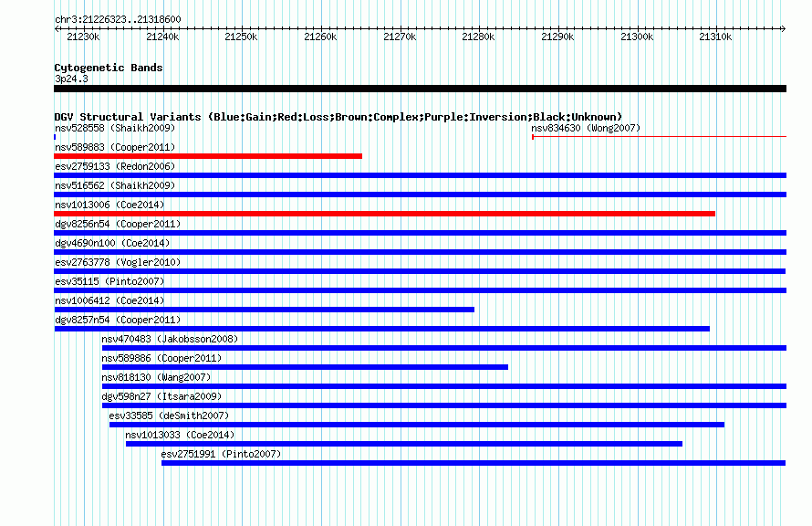Click the 21250k ruler tick label

[x=242, y=37]
